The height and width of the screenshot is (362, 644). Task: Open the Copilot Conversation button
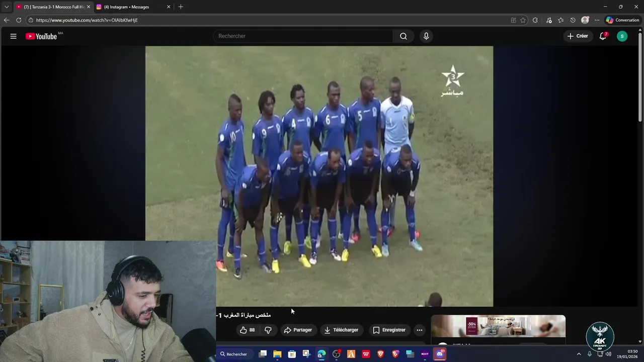click(622, 20)
